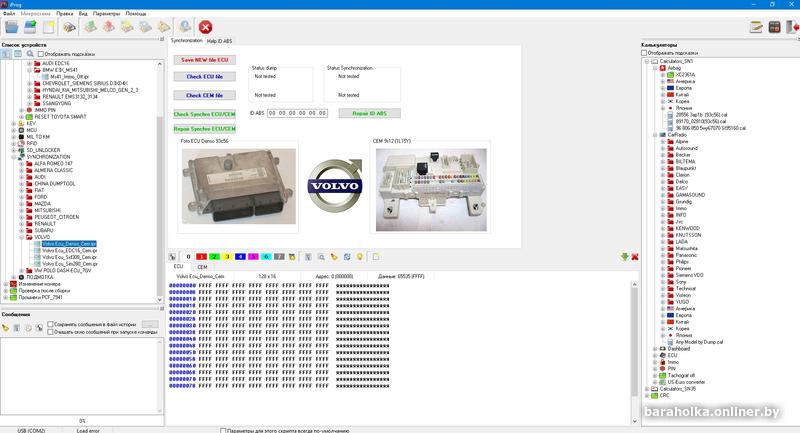Enable hints checkbox in calculators panel
This screenshot has width=800, height=433.
645,53
